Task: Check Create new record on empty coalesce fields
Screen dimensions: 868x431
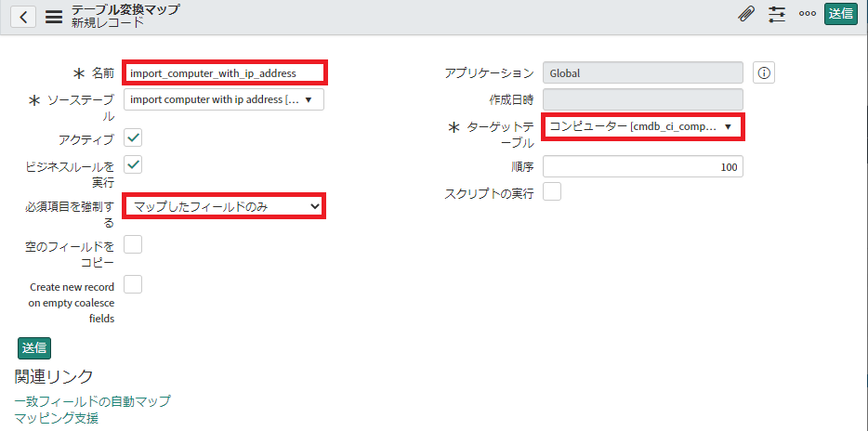Action: coord(133,284)
